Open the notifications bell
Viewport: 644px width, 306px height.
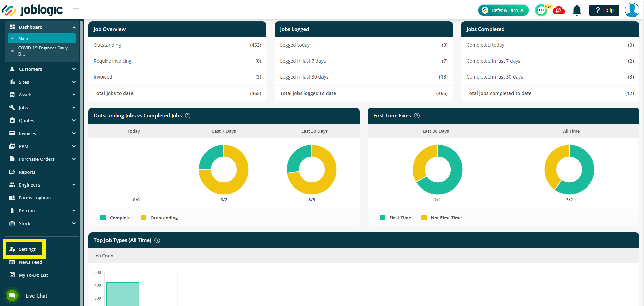(577, 10)
